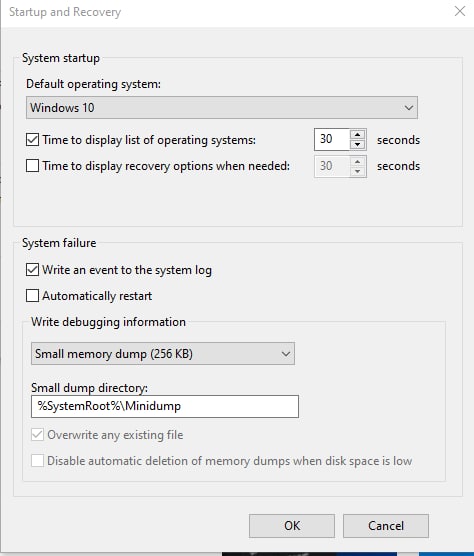The image size is (474, 556).
Task: Click Overwrite any existing file checkbox
Action: 37,435
